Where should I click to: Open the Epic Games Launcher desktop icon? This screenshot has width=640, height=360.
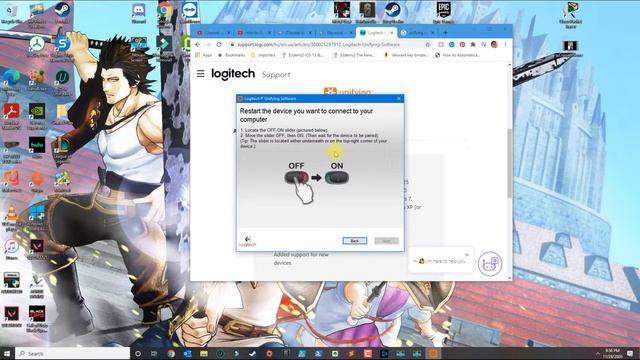pos(444,12)
